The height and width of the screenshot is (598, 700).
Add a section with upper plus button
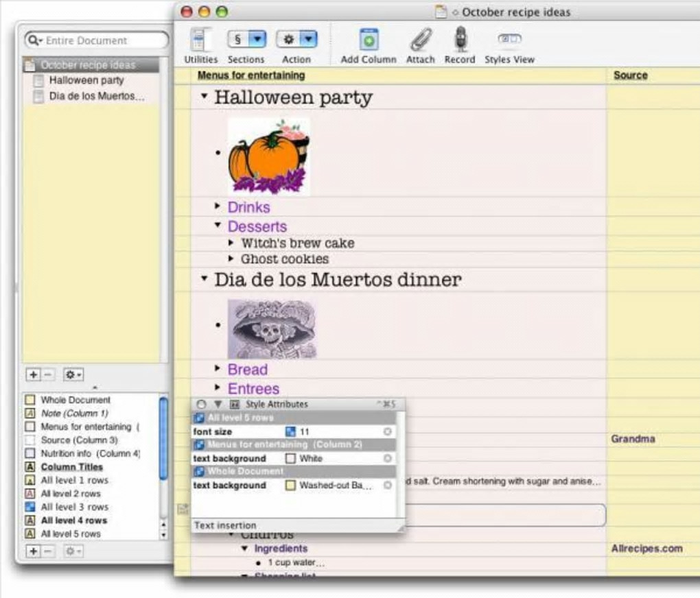tap(34, 375)
